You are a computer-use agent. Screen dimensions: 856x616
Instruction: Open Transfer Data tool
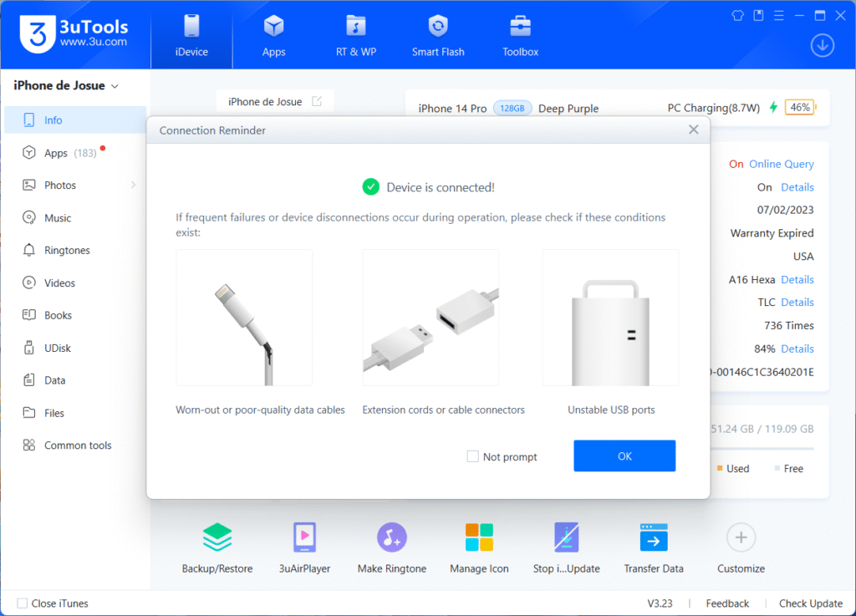(x=654, y=547)
